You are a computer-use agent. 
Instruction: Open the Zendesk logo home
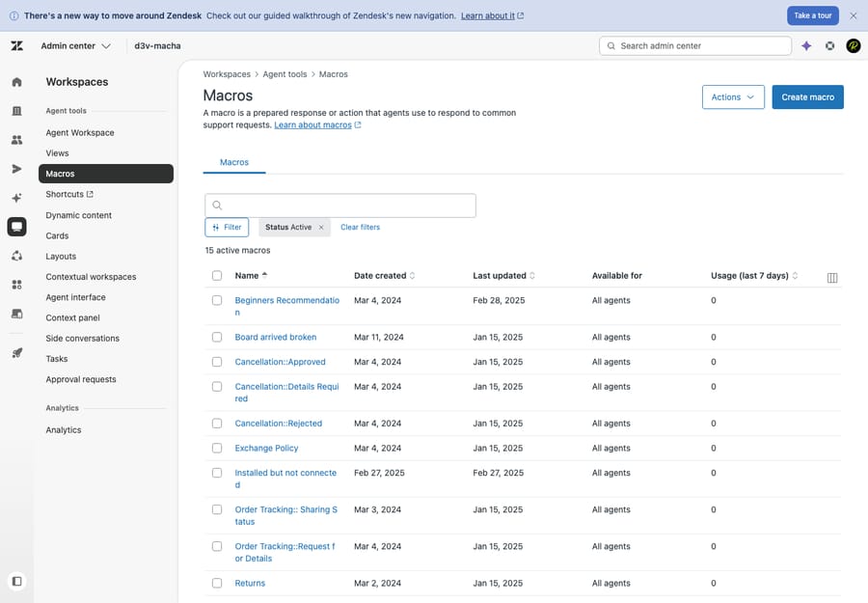pos(17,46)
